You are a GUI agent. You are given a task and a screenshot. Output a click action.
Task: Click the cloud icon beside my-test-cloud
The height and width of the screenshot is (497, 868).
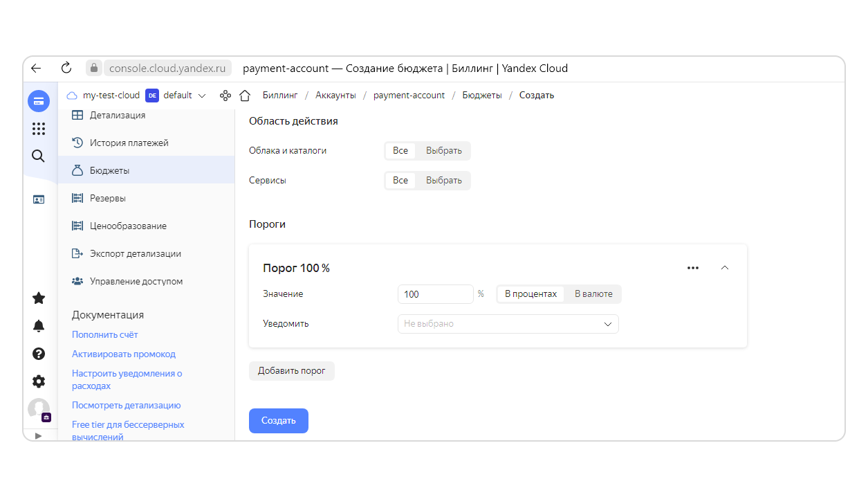tap(72, 96)
